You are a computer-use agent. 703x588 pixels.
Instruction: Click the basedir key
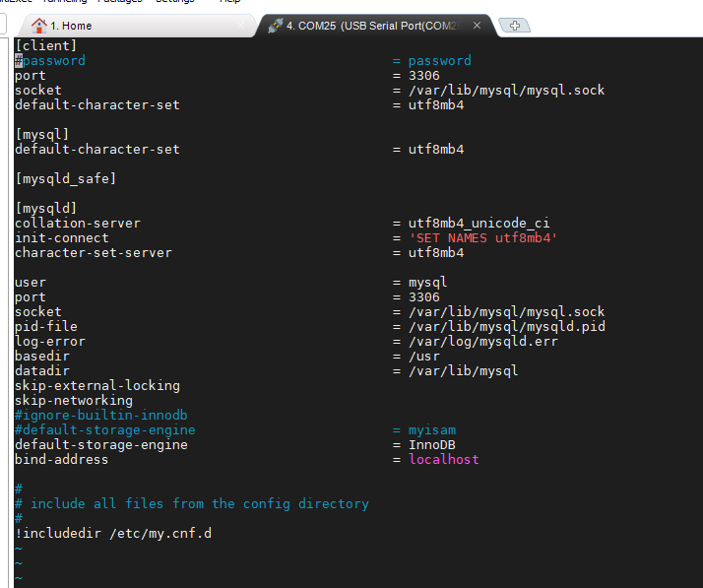pyautogui.click(x=42, y=356)
